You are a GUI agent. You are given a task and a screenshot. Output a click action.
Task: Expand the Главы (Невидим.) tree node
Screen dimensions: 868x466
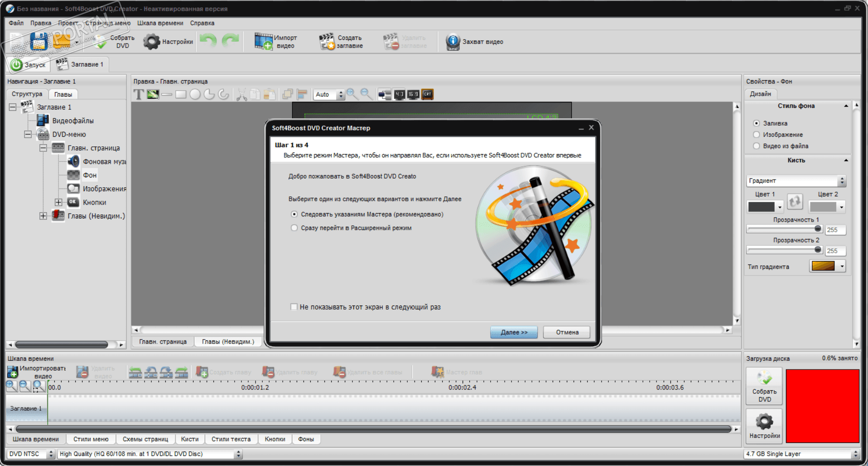tap(43, 216)
